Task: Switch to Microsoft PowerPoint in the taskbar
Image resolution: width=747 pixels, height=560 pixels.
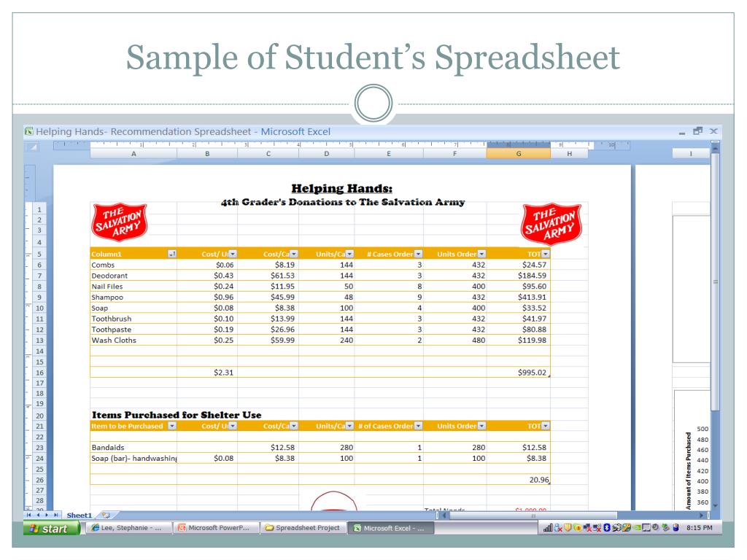Action: [x=215, y=528]
